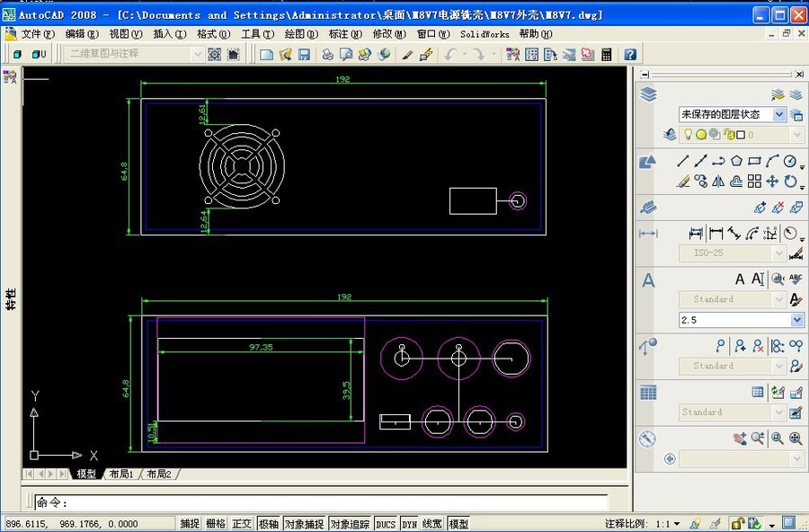Expand more modify tools arrow beside rotate
The height and width of the screenshot is (532, 809).
tap(803, 187)
